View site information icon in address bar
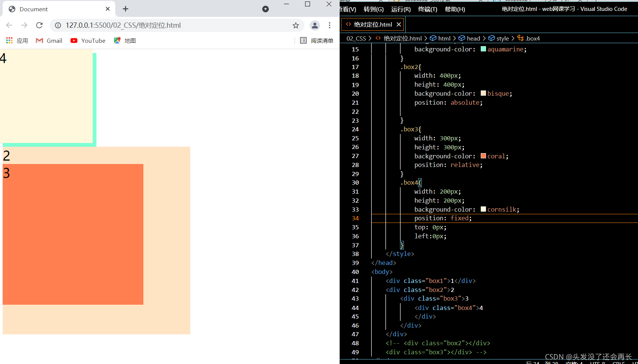 (58, 25)
